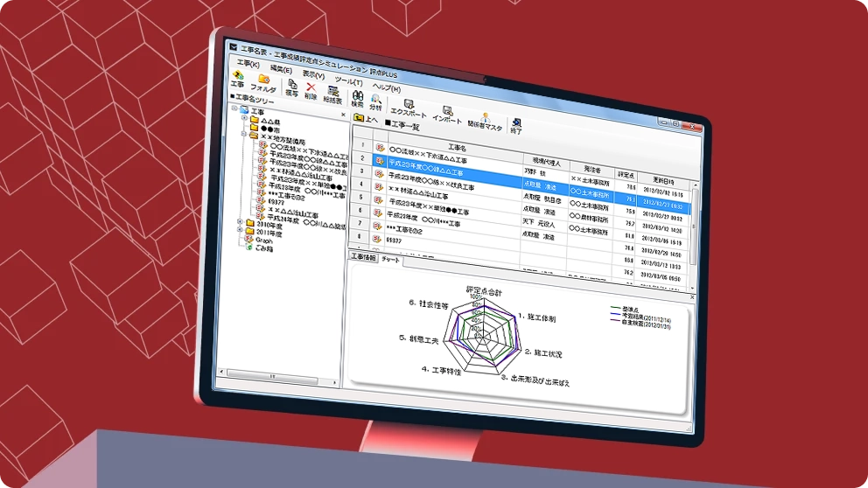
Task: Click the 終了 exit toolbar icon
Action: (x=516, y=125)
